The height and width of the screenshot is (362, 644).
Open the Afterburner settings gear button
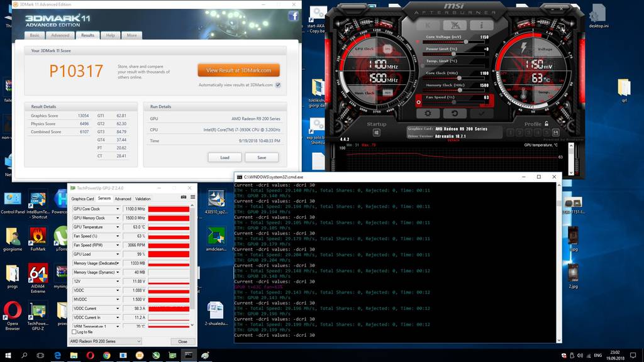coord(428,113)
